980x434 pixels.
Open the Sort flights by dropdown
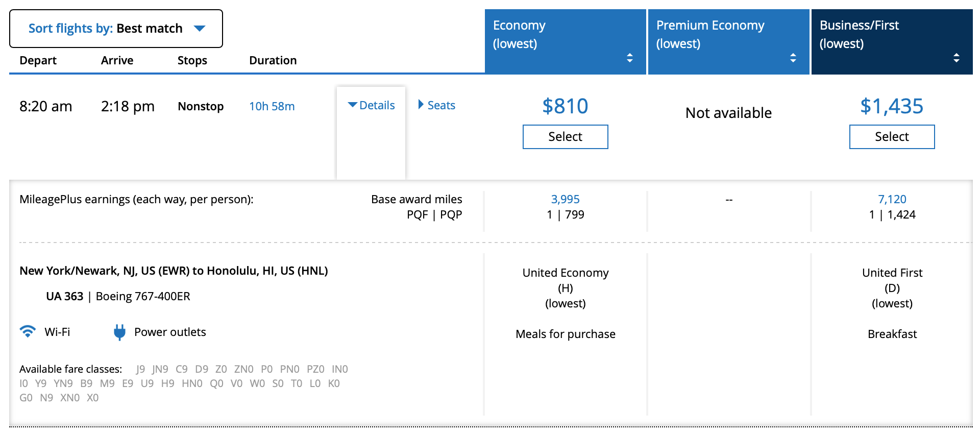[116, 29]
